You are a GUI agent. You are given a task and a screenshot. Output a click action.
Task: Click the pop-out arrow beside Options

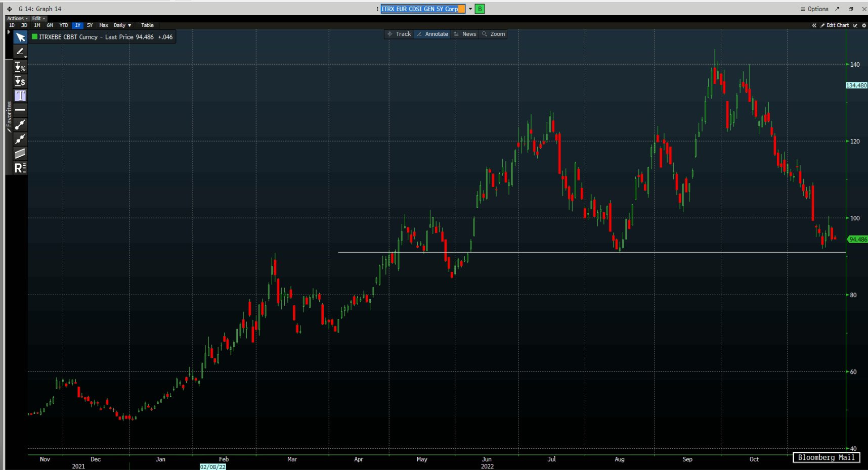[837, 9]
